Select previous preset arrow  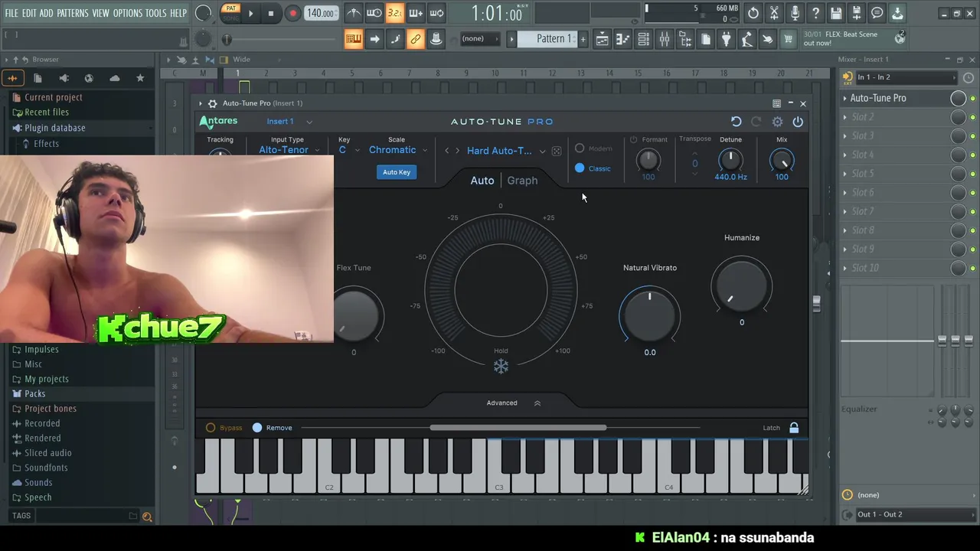tap(447, 151)
